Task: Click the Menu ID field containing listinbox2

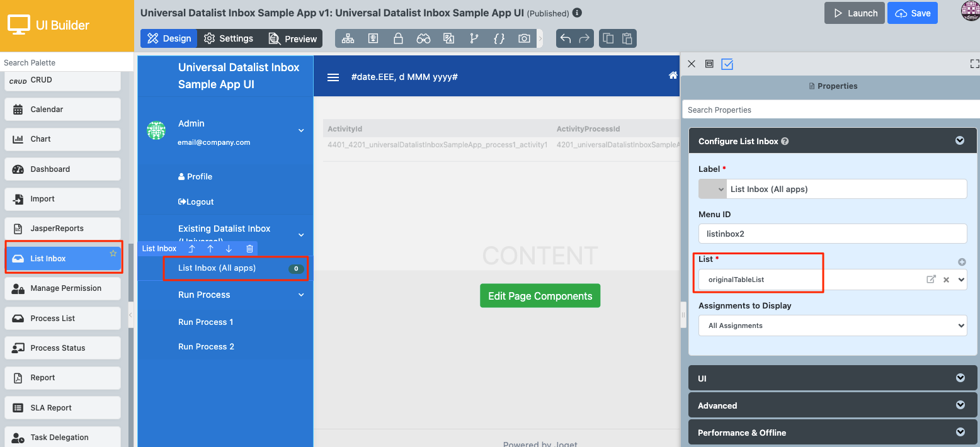Action: (x=833, y=234)
